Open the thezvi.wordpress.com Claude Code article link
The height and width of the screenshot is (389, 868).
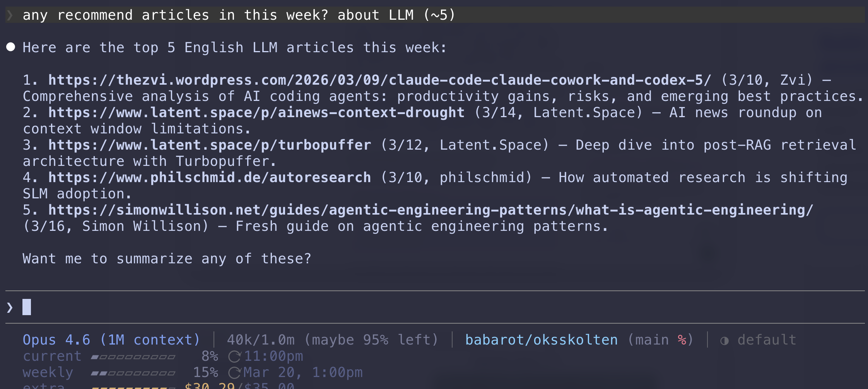tap(379, 80)
